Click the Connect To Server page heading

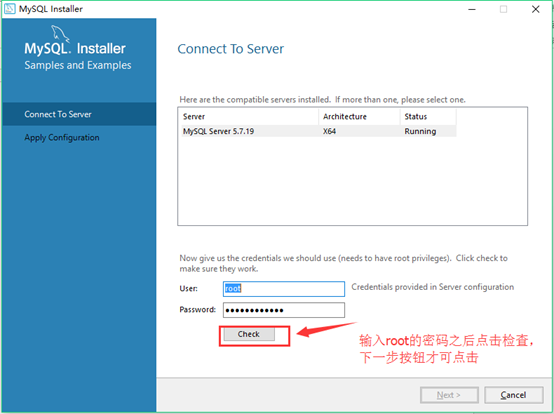tap(230, 49)
